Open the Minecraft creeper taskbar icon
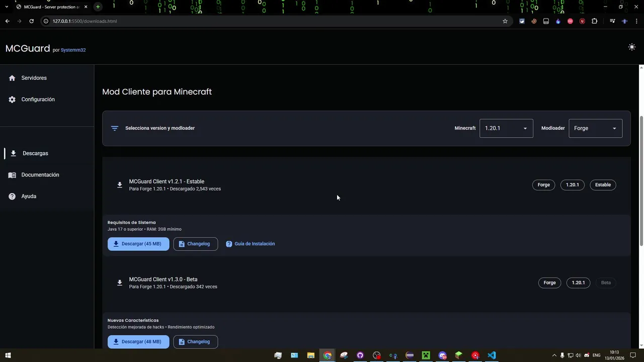 coord(426,355)
